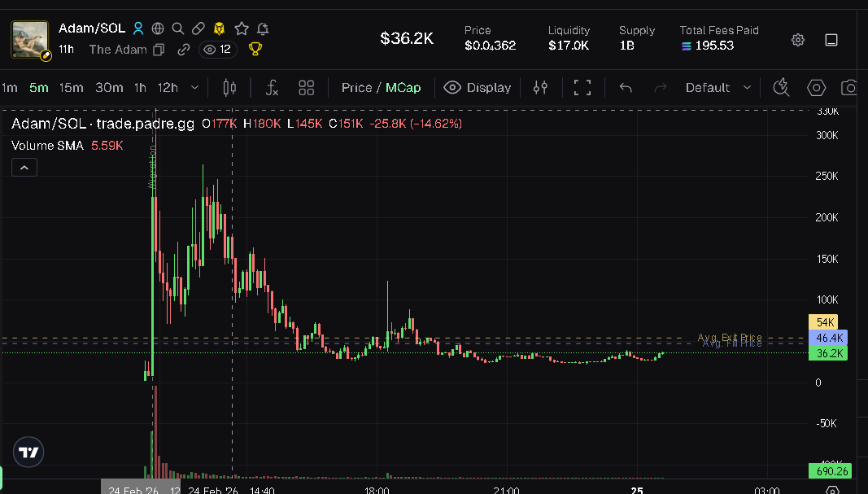
Task: Switch chart to 15m interval
Action: tap(71, 88)
